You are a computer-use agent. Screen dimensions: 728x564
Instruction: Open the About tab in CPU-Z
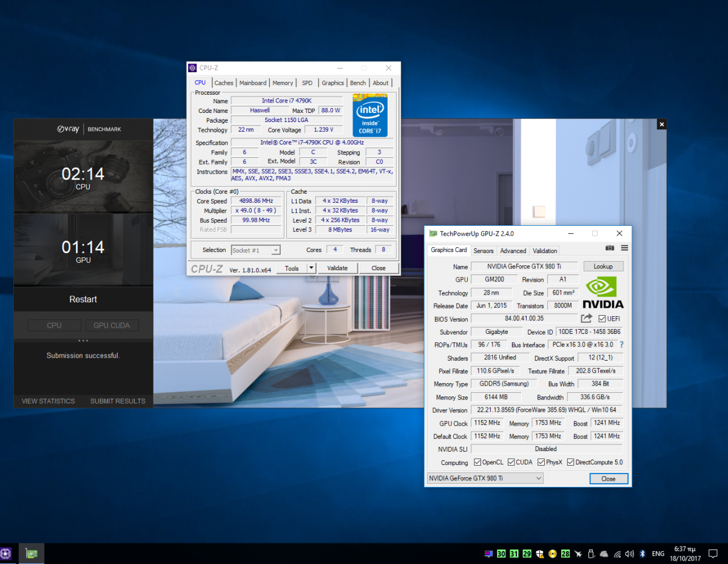click(x=381, y=83)
